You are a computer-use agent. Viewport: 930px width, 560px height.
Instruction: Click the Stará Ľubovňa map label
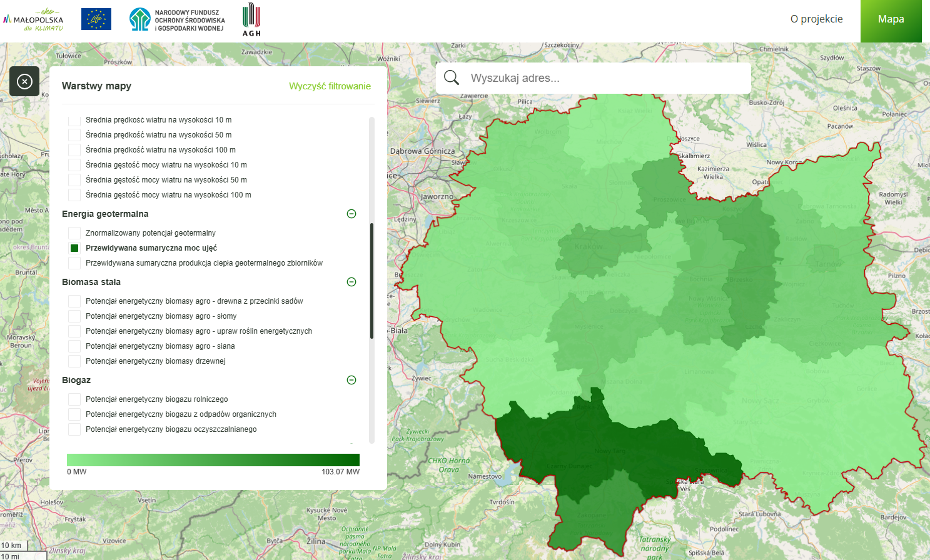tap(759, 514)
